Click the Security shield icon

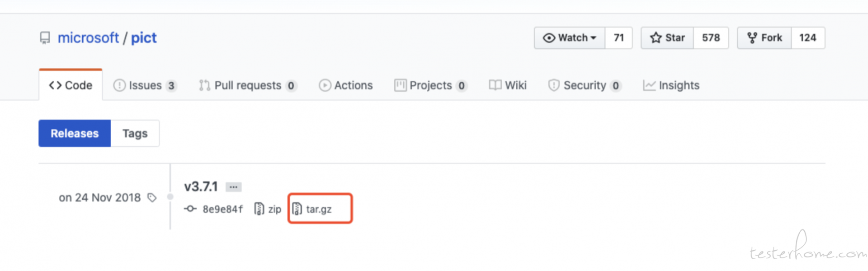(553, 85)
